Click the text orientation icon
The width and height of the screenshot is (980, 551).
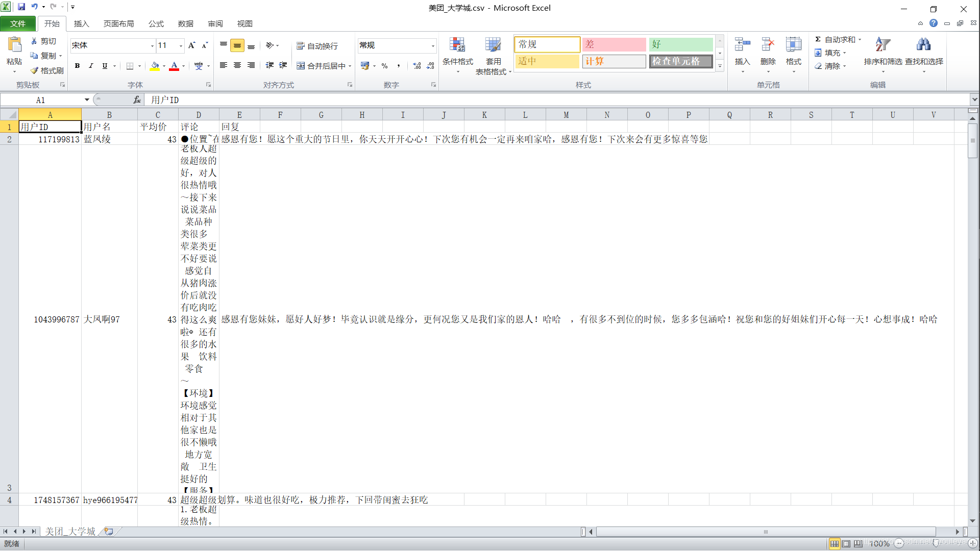[x=269, y=45]
